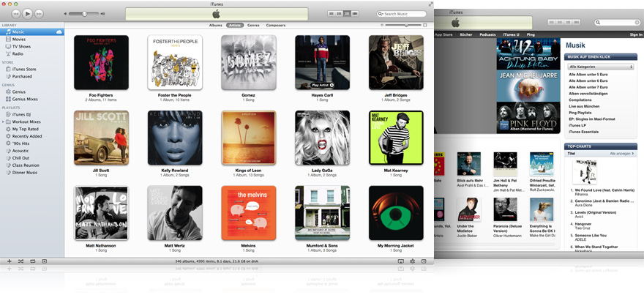644x295 pixels.
Task: Click the add playlist plus button
Action: [9, 261]
